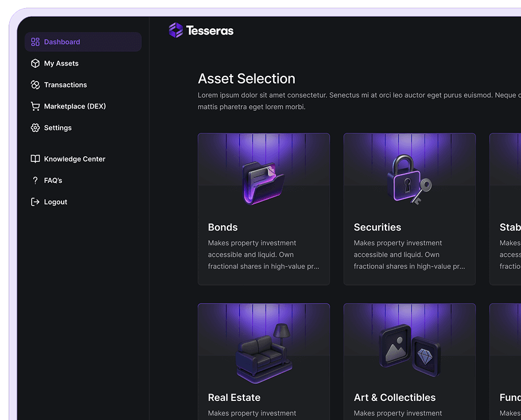
Task: Navigate to the Dashboard menu item
Action: coord(62,41)
